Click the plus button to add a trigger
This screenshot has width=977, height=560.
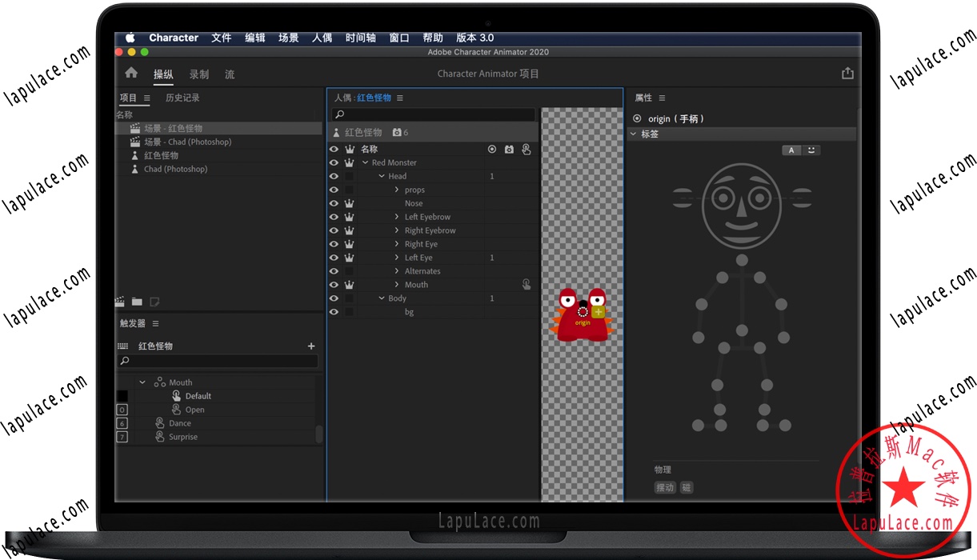tap(310, 346)
